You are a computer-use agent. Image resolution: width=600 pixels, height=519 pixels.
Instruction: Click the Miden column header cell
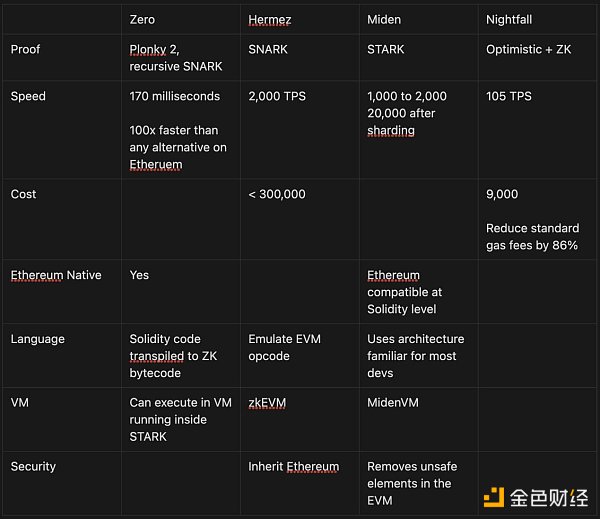coord(384,20)
